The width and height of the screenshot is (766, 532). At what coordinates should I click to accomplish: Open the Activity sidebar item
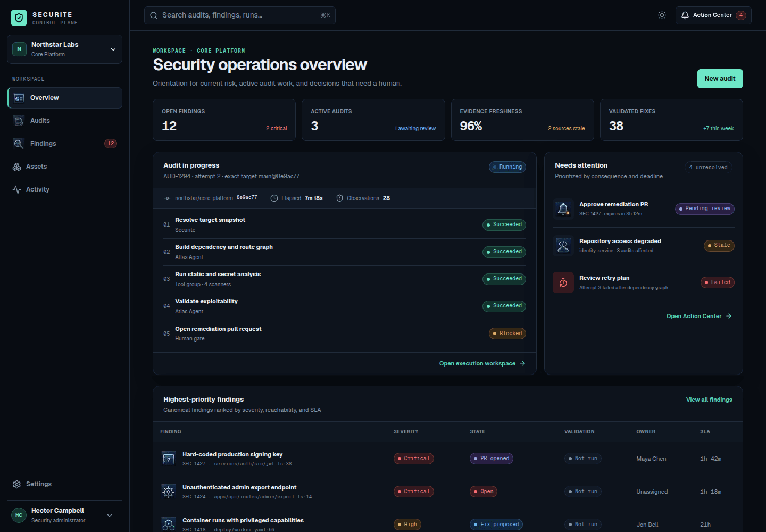click(65, 189)
